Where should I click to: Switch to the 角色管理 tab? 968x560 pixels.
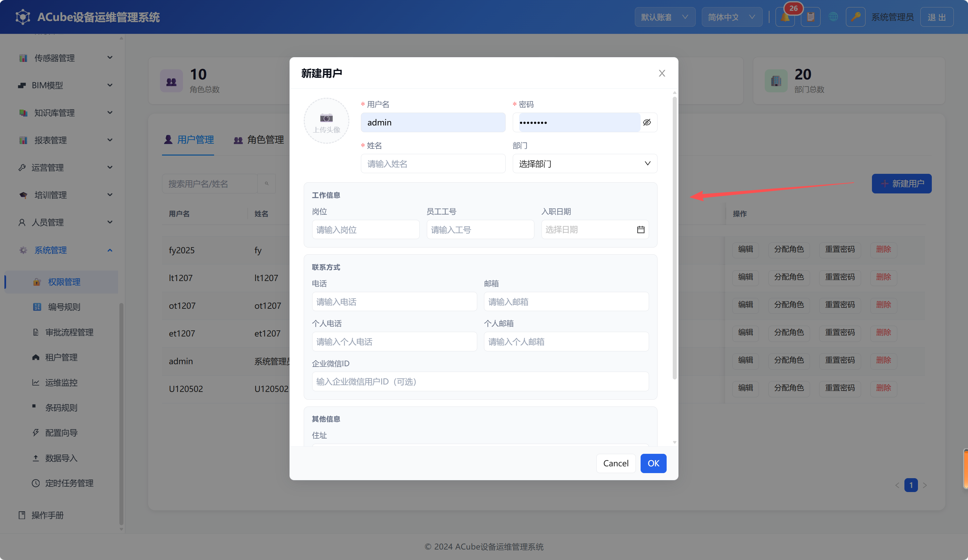[258, 140]
